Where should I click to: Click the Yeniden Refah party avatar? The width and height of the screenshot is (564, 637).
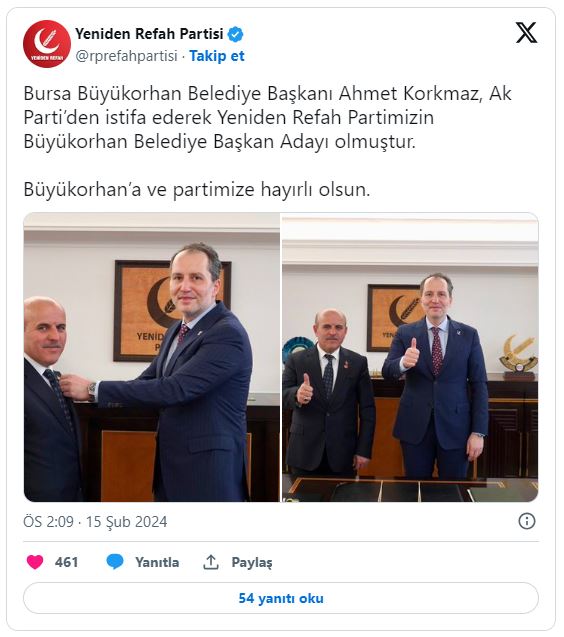pos(47,44)
